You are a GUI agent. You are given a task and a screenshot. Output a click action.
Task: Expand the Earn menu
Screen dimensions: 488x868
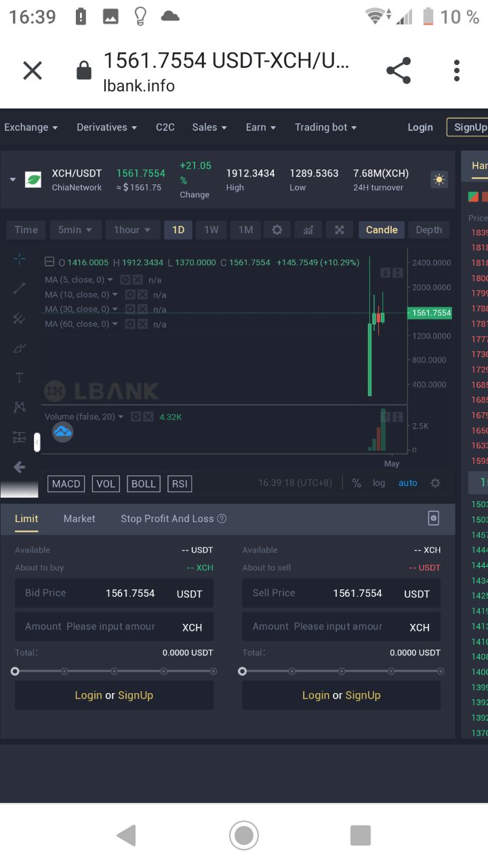tap(261, 127)
